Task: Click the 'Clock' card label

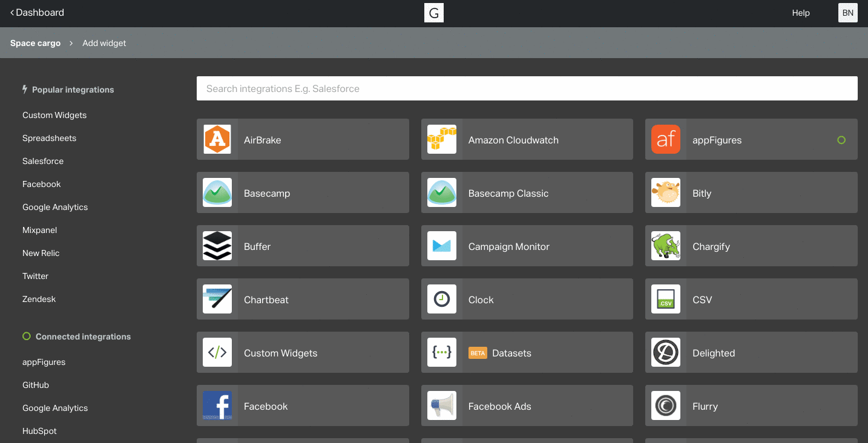Action: pyautogui.click(x=481, y=300)
